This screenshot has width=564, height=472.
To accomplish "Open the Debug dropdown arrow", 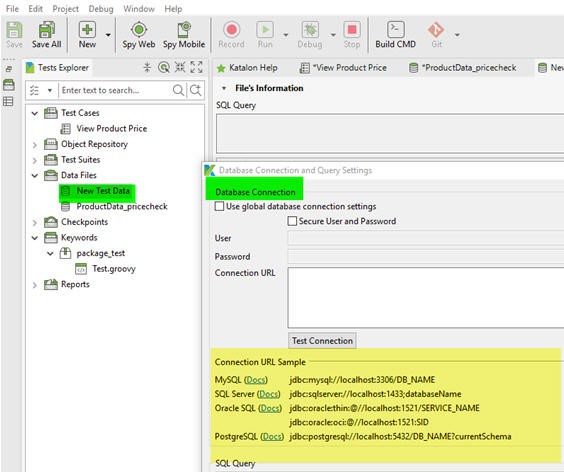I will point(333,35).
